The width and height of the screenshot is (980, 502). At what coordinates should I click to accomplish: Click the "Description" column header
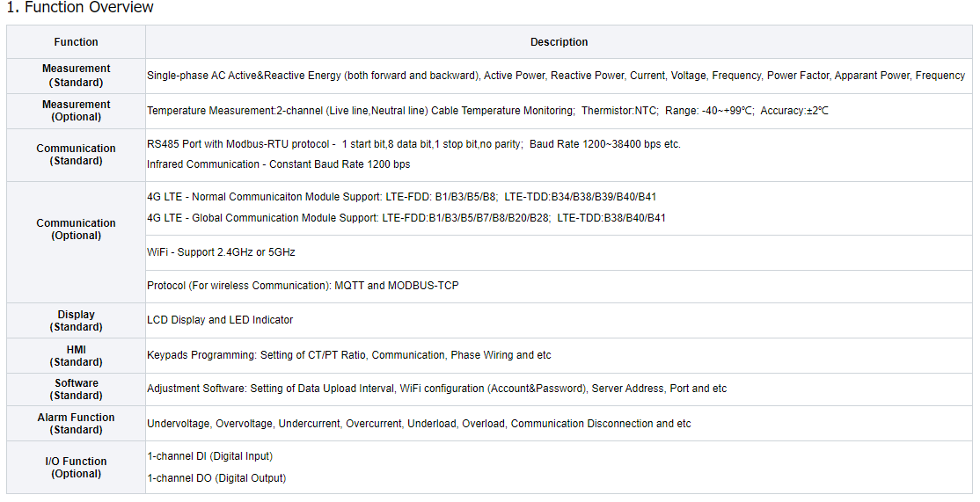559,42
